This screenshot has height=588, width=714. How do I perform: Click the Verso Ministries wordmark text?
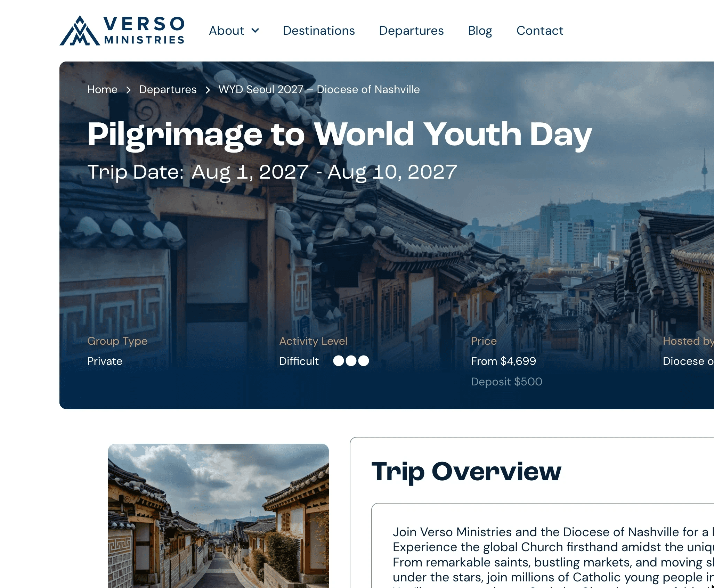click(144, 31)
